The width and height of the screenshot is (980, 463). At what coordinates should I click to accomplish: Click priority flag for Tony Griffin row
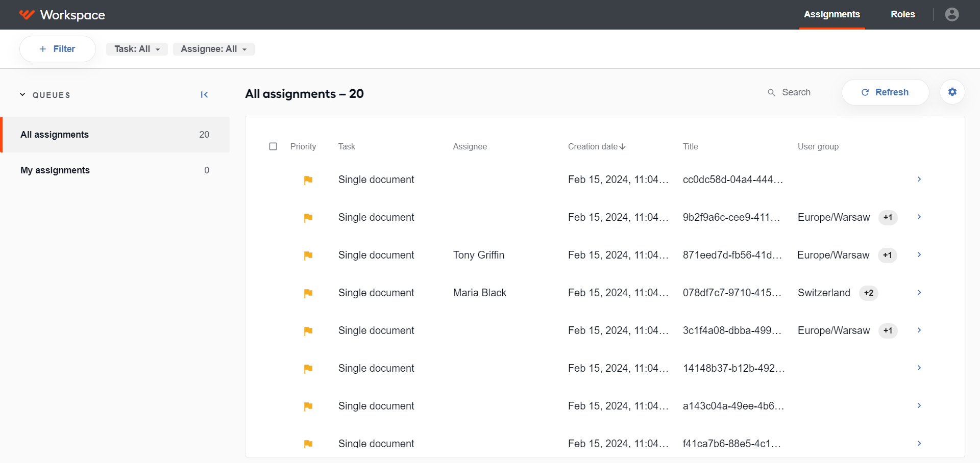coord(308,255)
